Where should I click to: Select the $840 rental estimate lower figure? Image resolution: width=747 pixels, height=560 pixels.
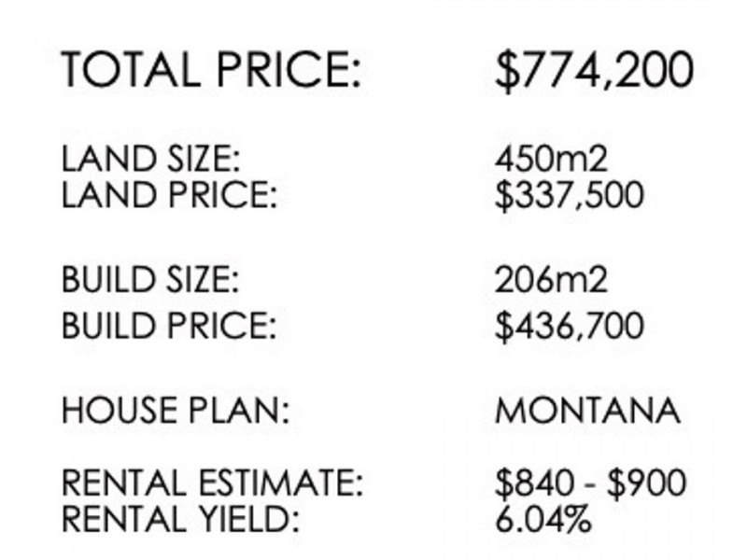[534, 483]
